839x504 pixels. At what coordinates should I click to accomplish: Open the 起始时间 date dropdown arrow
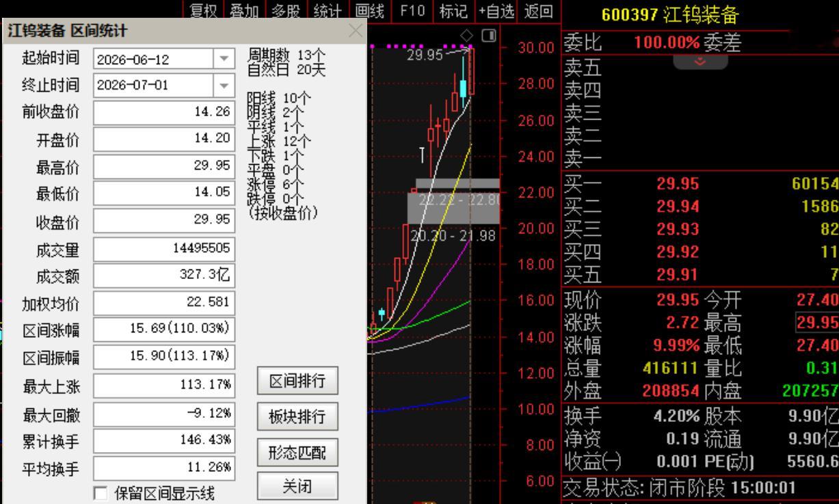coord(224,59)
